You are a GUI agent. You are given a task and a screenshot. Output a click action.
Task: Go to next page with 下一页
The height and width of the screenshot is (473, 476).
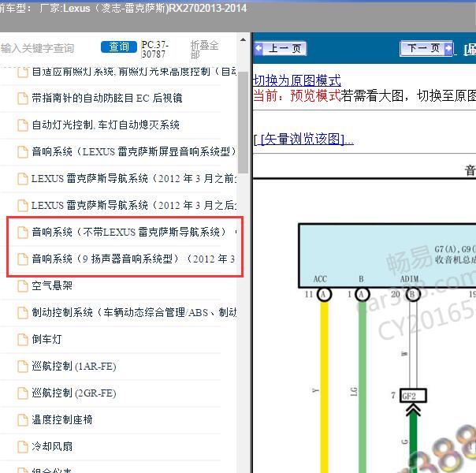pyautogui.click(x=426, y=48)
